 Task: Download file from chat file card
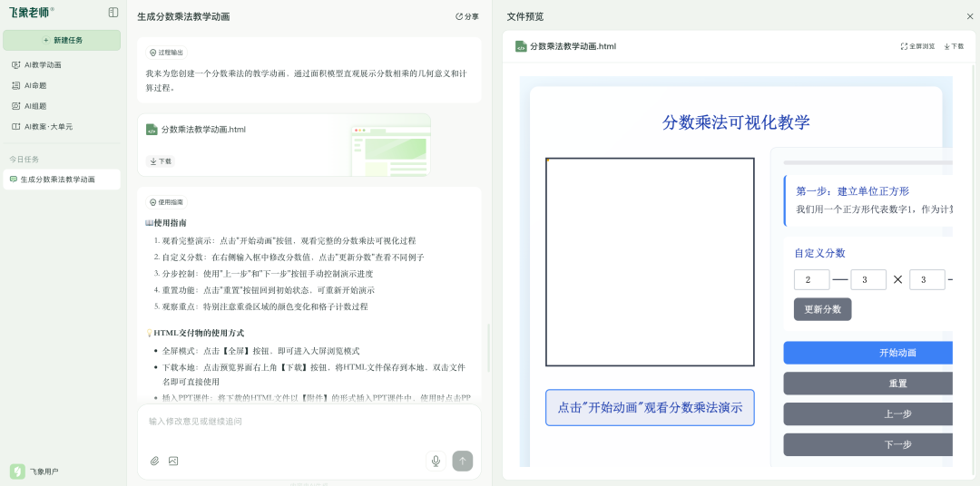tap(160, 161)
